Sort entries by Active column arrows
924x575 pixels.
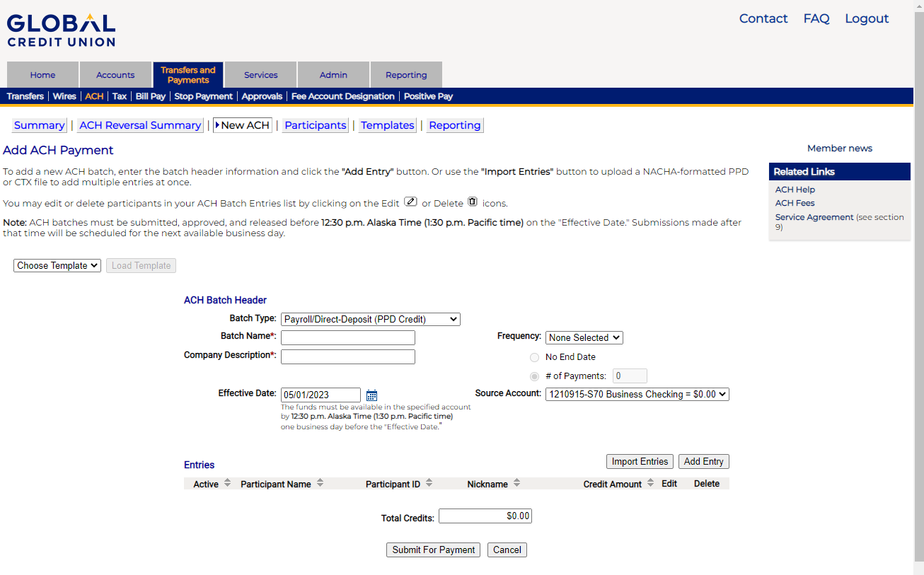tap(227, 483)
